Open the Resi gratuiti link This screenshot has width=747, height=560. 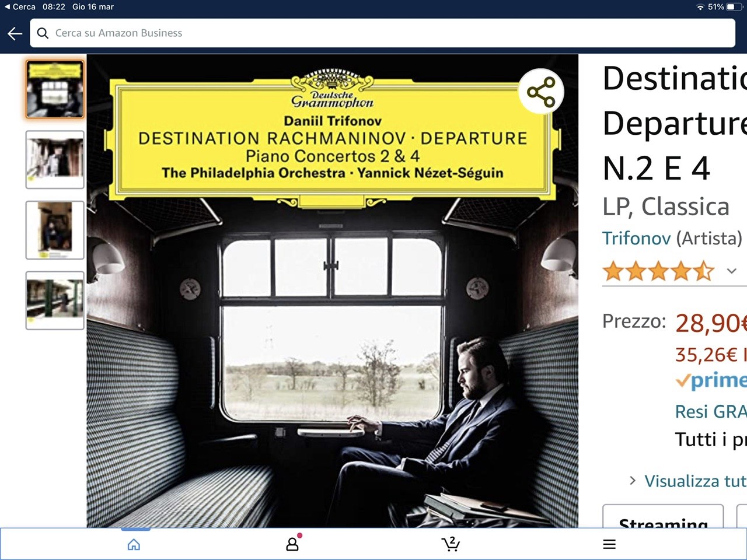[x=711, y=411]
